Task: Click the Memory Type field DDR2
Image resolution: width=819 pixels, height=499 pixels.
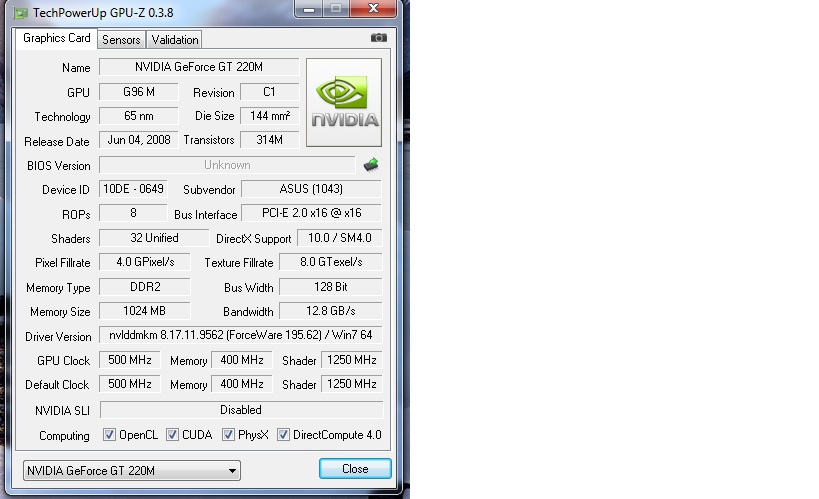Action: click(145, 287)
